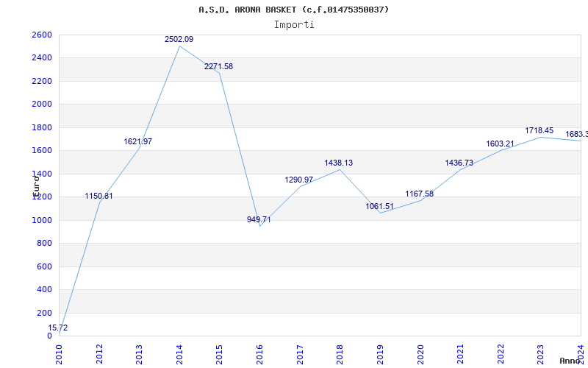The height and width of the screenshot is (368, 588).
Task: Click the 2012 x-axis year label
Action: (99, 354)
